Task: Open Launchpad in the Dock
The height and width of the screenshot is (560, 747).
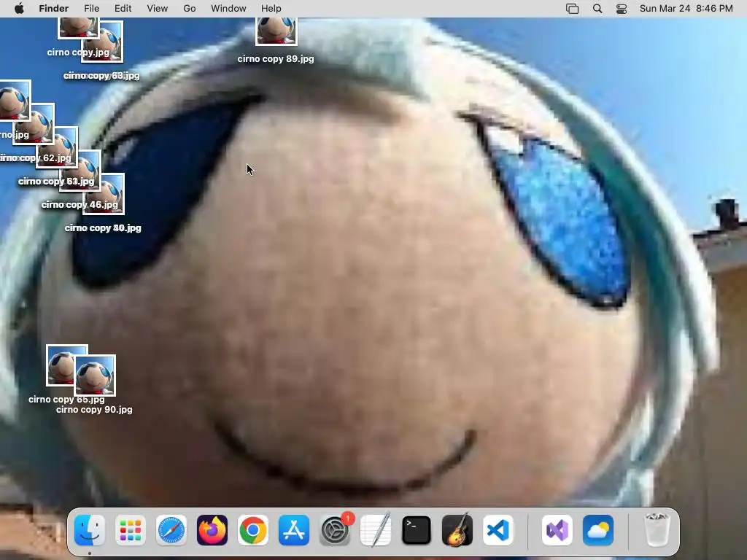Action: pos(131,530)
